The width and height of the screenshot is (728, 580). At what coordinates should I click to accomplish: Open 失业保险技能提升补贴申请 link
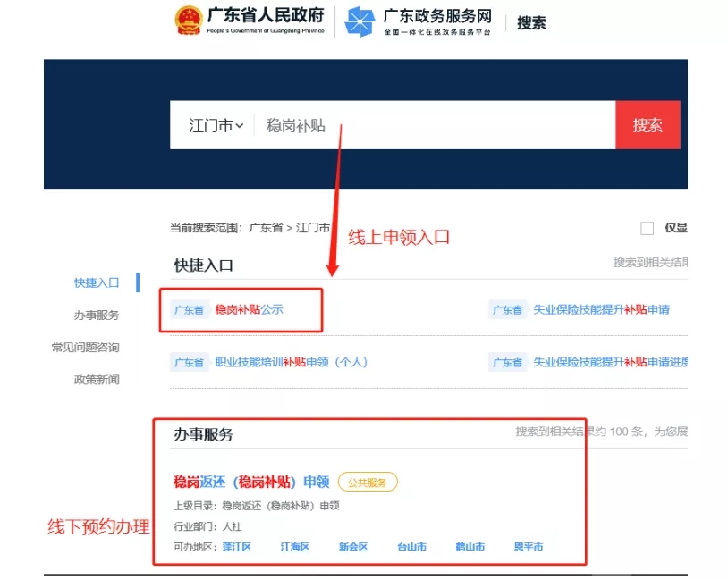coord(601,309)
